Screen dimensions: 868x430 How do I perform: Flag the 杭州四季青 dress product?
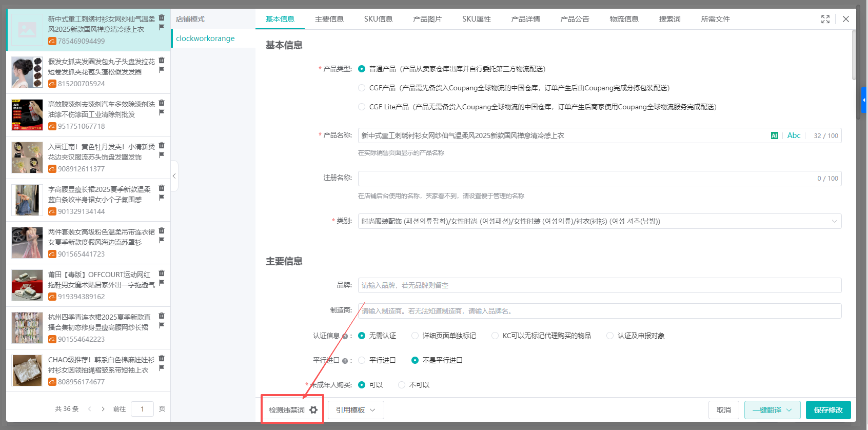[162, 325]
